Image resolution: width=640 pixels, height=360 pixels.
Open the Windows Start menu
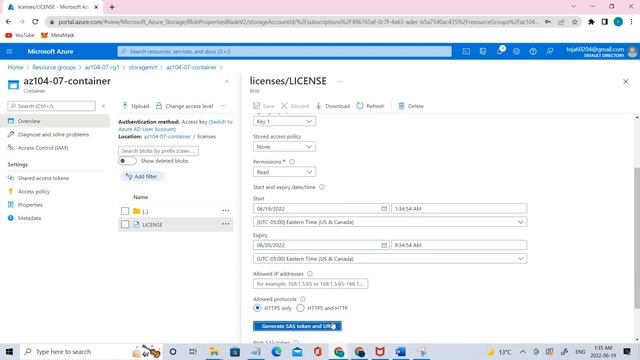[x=9, y=351]
